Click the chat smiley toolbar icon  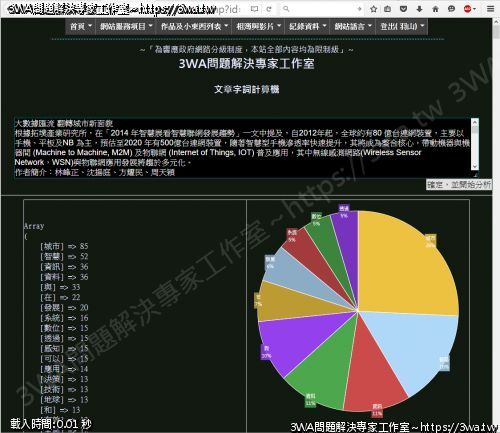click(451, 9)
